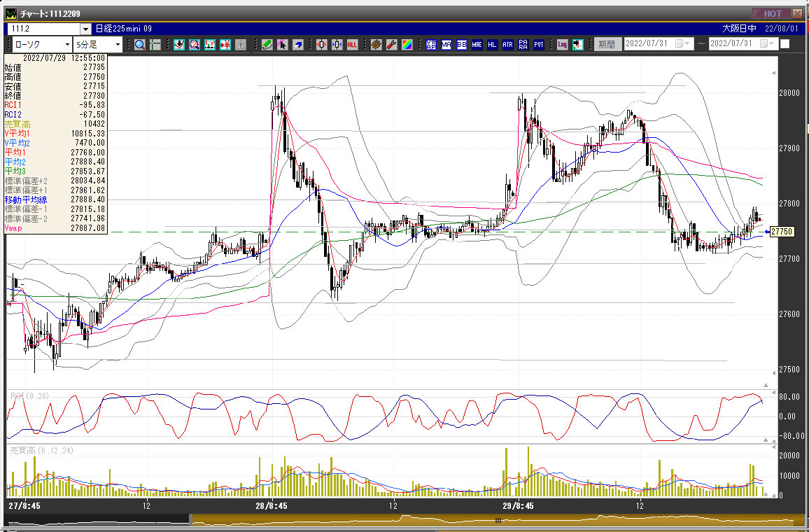Click the 2022/07/29 12:55:00 timestamp
This screenshot has width=809, height=532.
click(x=64, y=58)
